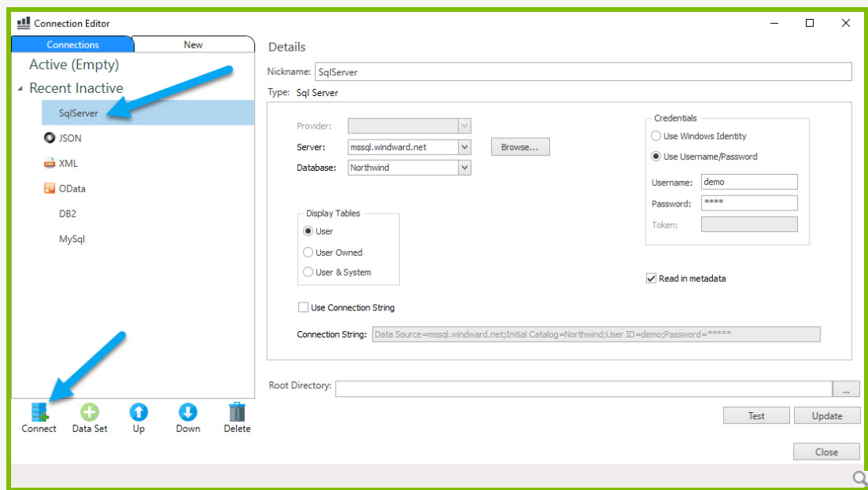Click the Browse button

pyautogui.click(x=520, y=146)
